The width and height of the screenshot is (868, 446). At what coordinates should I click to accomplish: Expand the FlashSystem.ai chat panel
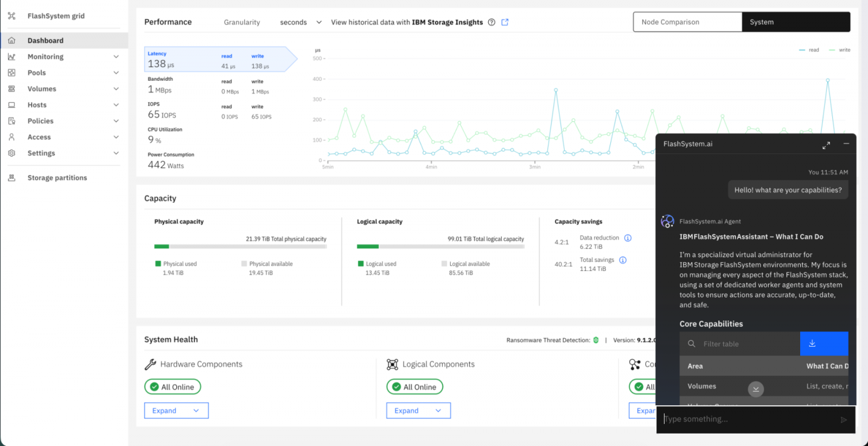click(826, 145)
